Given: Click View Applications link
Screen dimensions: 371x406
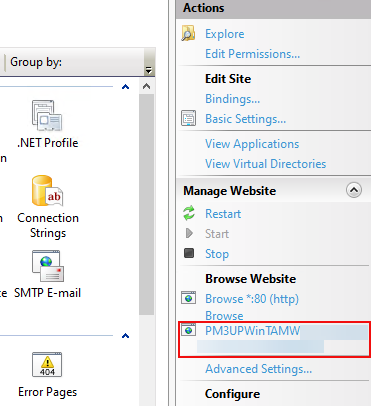Looking at the screenshot, I should point(252,144).
